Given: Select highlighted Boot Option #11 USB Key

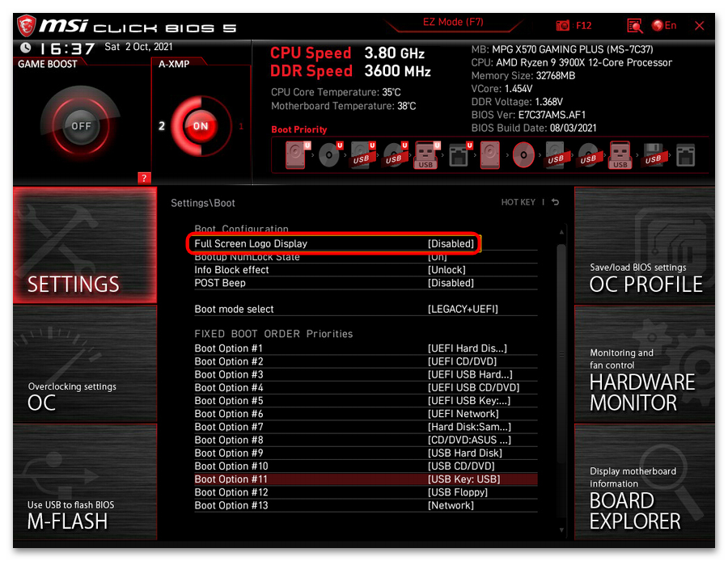Looking at the screenshot, I should (x=366, y=479).
